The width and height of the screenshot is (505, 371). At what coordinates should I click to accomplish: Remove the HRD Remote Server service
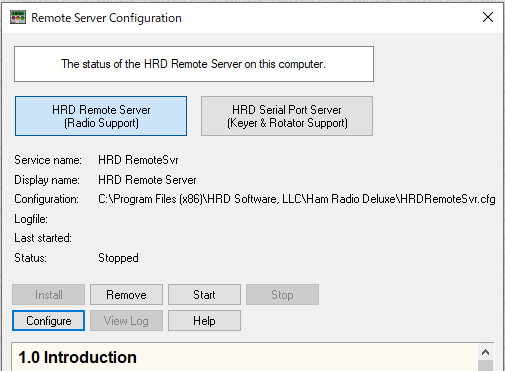[126, 294]
